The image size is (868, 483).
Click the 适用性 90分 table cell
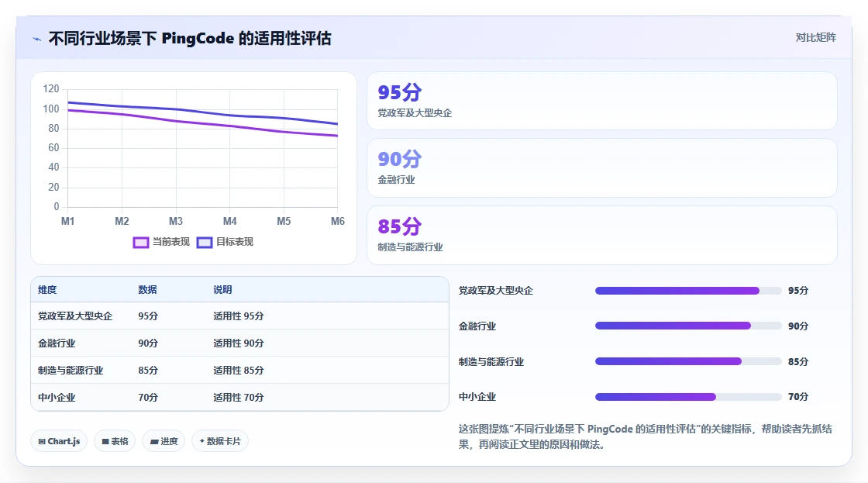239,343
